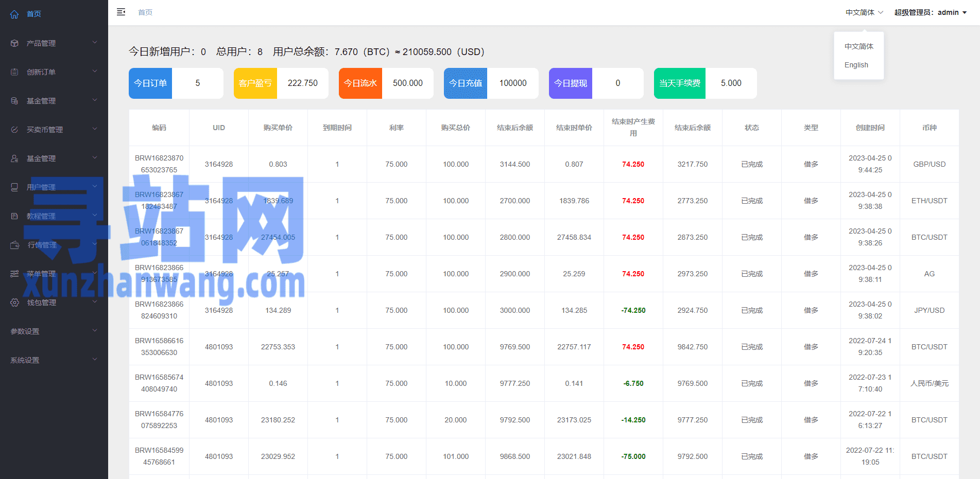The image size is (980, 479).
Task: Select English from the language menu
Action: point(856,65)
